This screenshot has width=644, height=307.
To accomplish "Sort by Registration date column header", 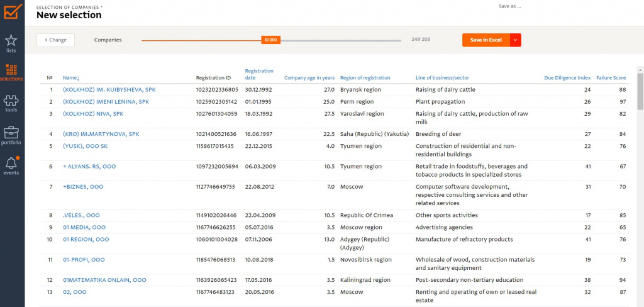I will 259,74.
